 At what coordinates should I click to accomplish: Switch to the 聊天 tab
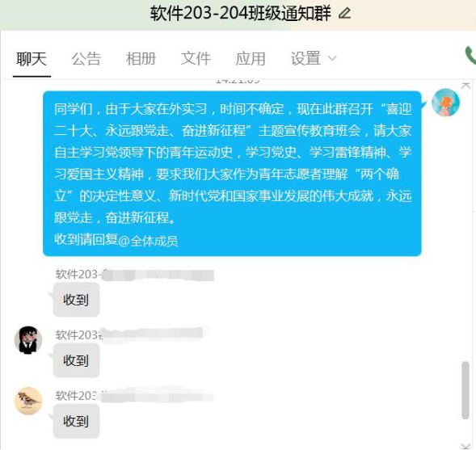click(x=32, y=58)
